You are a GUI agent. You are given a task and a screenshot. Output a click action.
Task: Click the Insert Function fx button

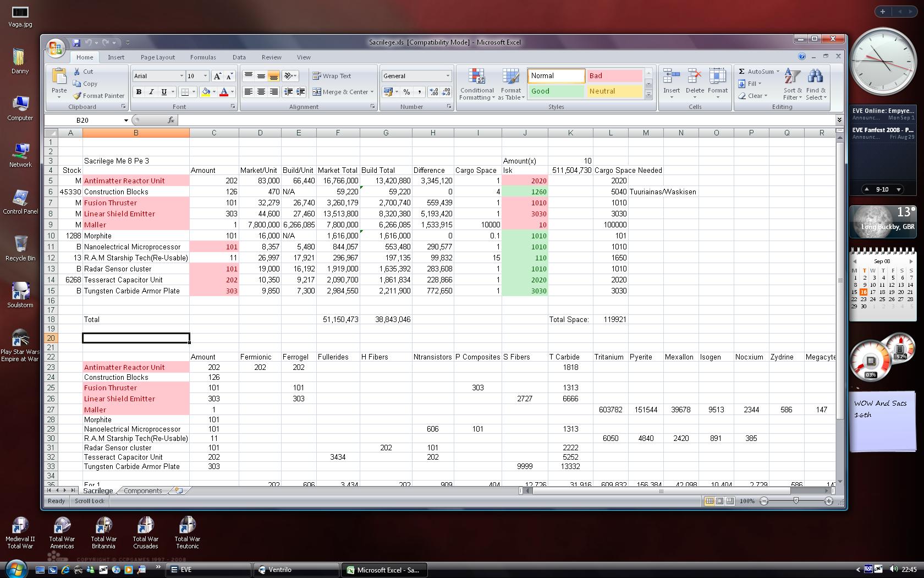coord(171,120)
